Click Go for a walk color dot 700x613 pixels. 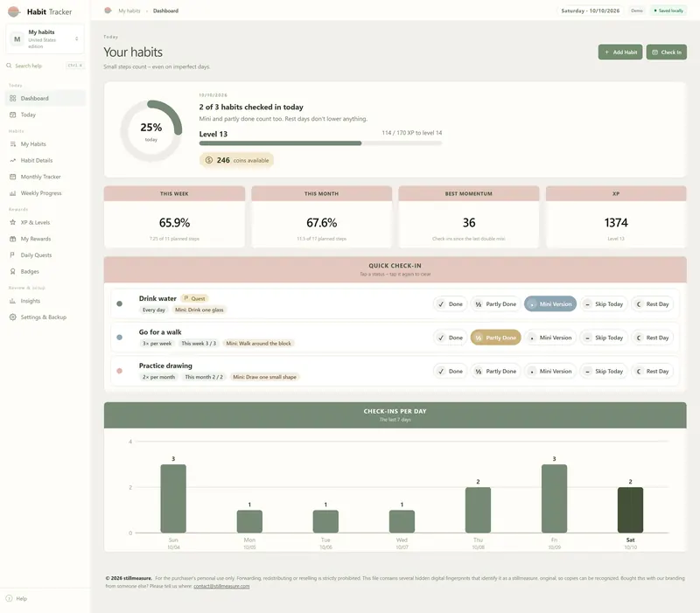coord(119,338)
